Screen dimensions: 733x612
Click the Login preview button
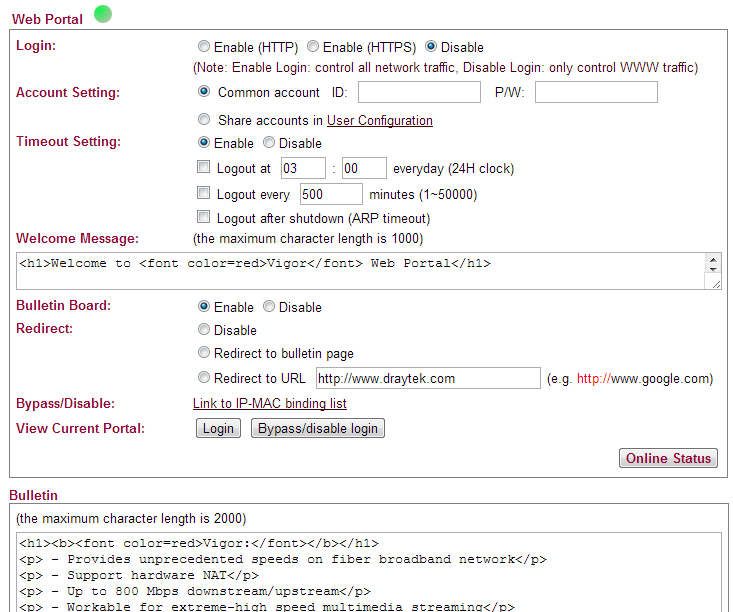(218, 428)
